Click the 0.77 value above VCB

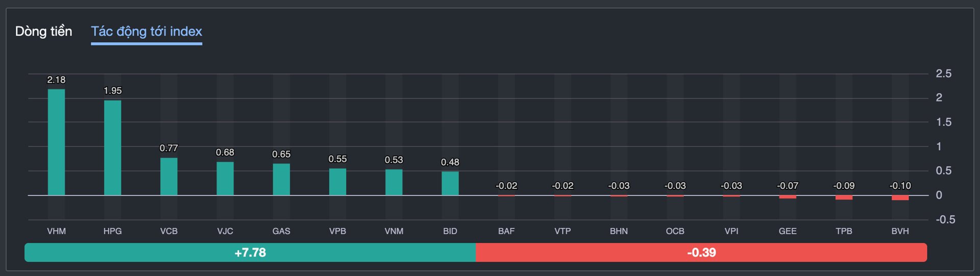coord(169,148)
